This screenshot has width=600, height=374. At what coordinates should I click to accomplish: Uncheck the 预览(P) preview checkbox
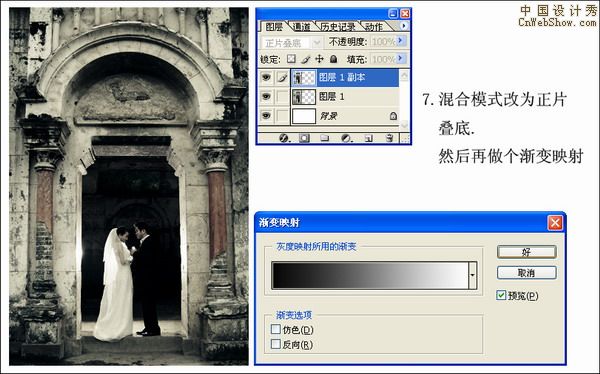coord(501,295)
